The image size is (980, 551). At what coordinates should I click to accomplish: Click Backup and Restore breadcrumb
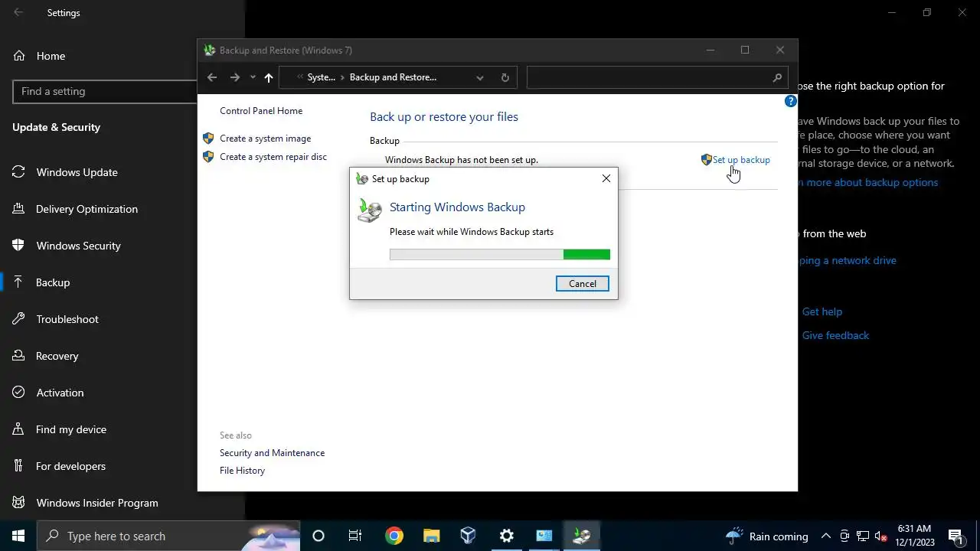coord(393,77)
